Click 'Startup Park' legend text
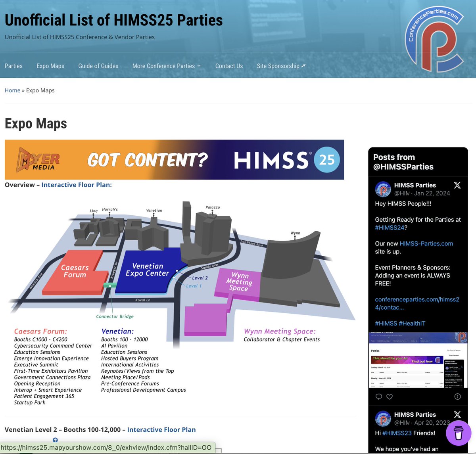This screenshot has height=454, width=476. (x=30, y=402)
